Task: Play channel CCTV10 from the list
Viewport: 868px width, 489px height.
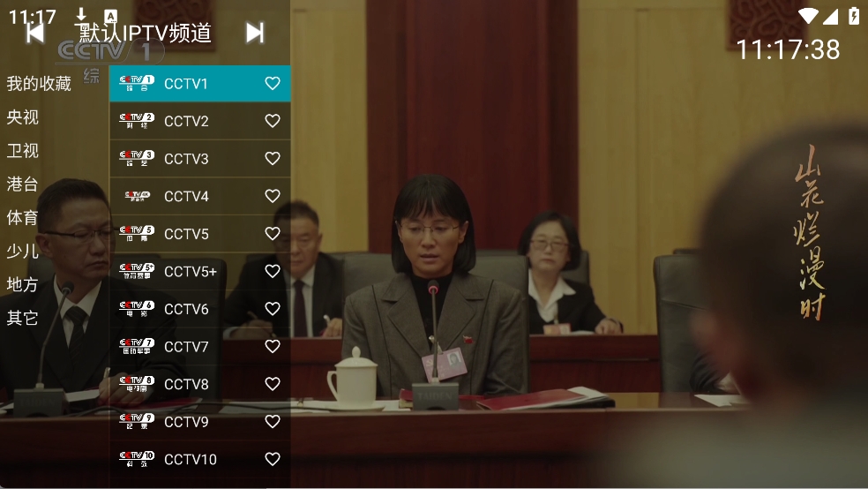Action: point(200,459)
